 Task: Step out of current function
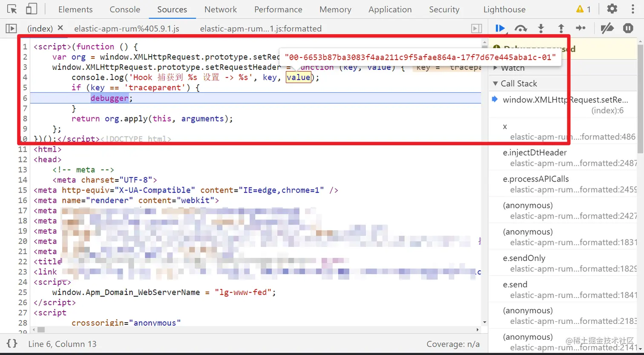point(561,28)
